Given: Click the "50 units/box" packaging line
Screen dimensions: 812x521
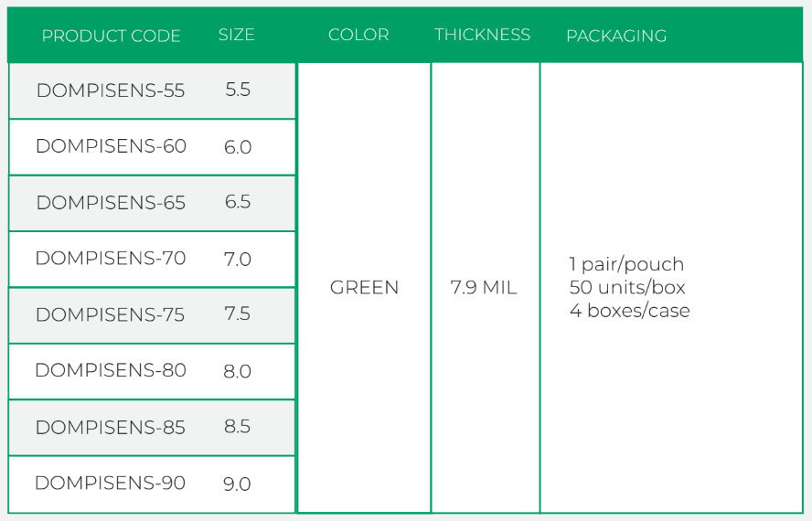Looking at the screenshot, I should point(627,288).
